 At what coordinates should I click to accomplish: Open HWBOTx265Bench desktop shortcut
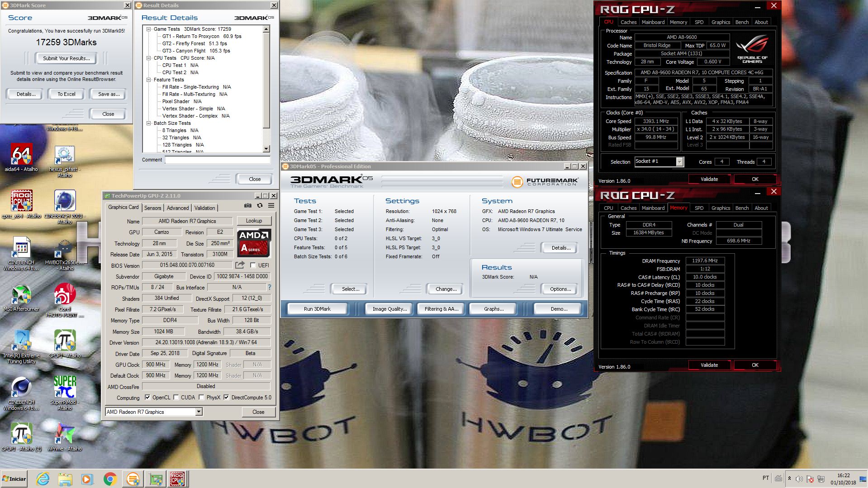coord(65,253)
